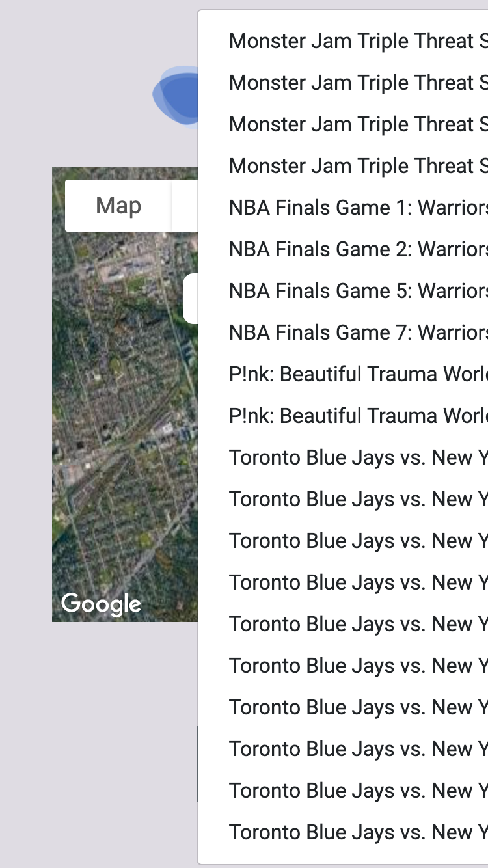
Task: Choose the first Monster Jam Triple Threat entry
Action: [x=344, y=41]
